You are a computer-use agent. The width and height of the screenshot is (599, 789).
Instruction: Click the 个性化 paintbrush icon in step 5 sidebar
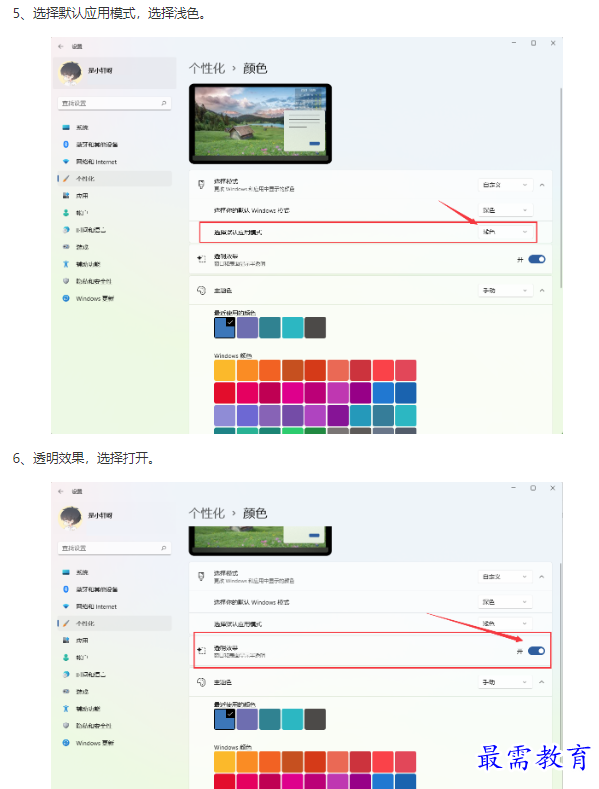click(x=66, y=179)
